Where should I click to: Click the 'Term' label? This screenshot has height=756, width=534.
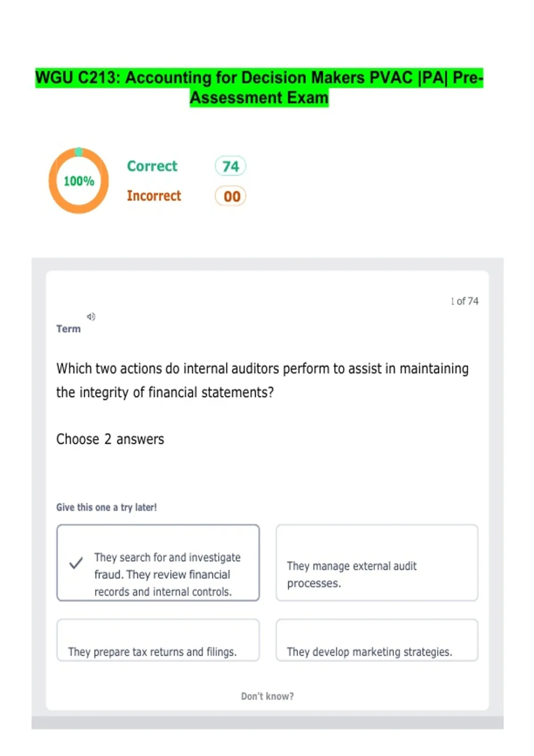[69, 329]
